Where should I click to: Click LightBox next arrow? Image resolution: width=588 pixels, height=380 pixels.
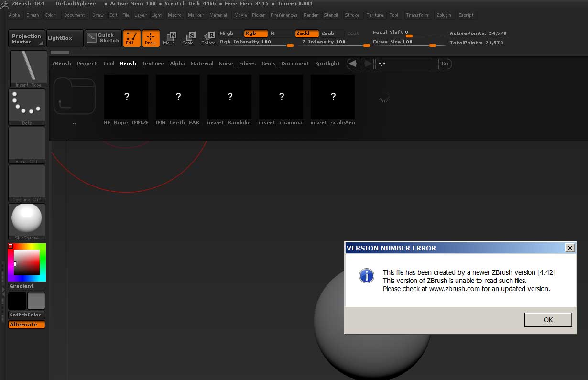[x=367, y=64]
